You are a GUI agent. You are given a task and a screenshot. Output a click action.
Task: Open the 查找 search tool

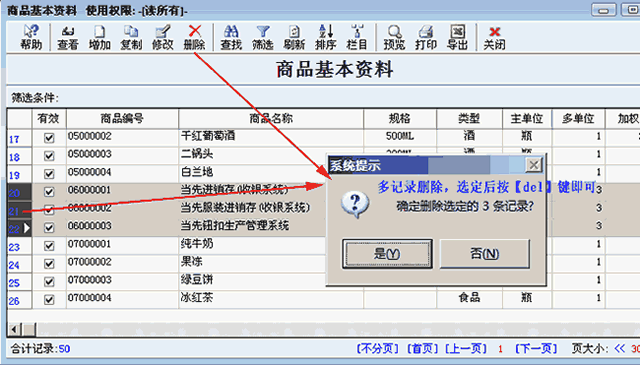pyautogui.click(x=231, y=37)
